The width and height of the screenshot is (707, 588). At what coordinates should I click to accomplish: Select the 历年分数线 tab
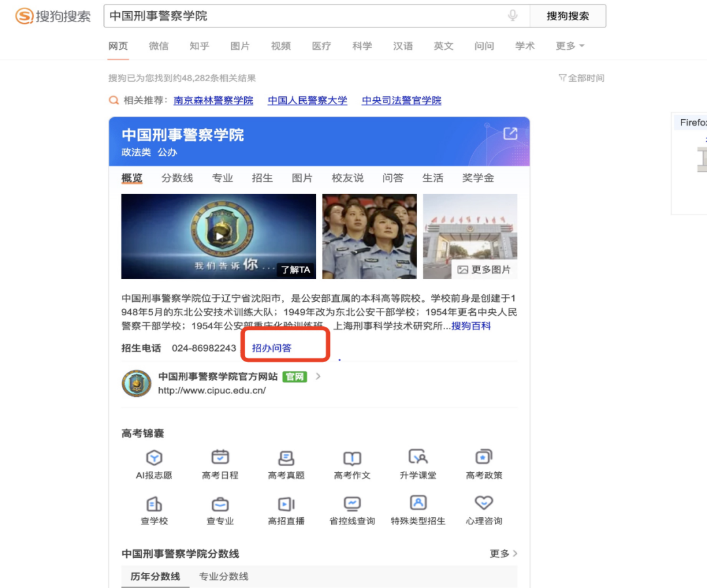155,576
